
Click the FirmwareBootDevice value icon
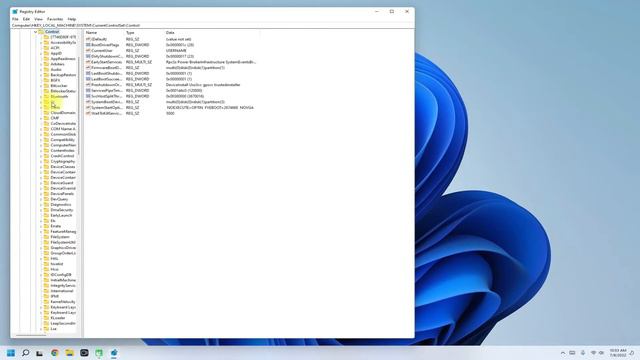click(88, 68)
